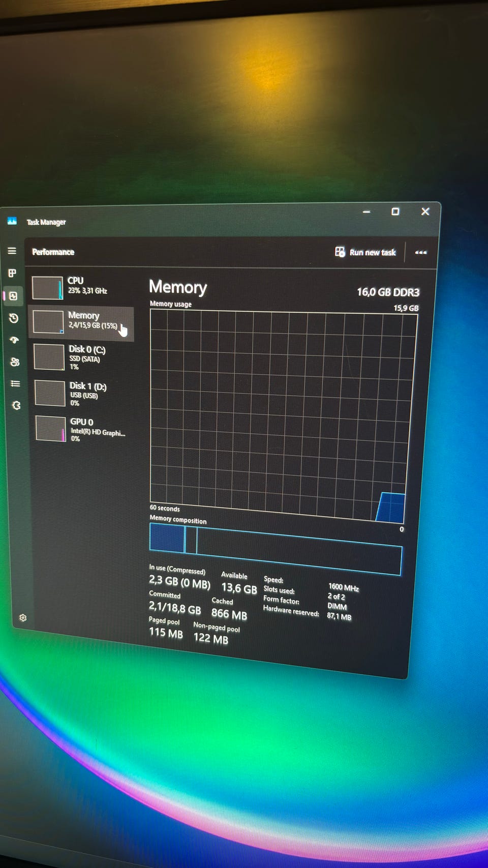
Task: Select the Performance page icon in sidebar
Action: click(13, 296)
